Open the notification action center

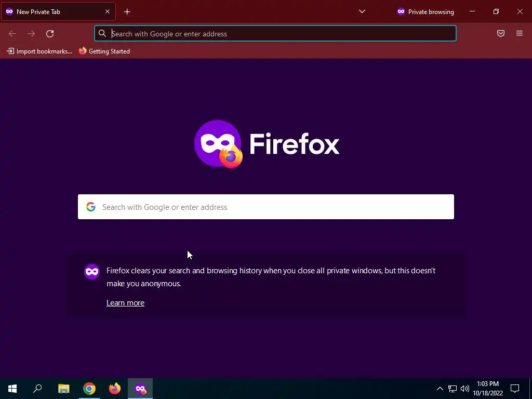(515, 389)
